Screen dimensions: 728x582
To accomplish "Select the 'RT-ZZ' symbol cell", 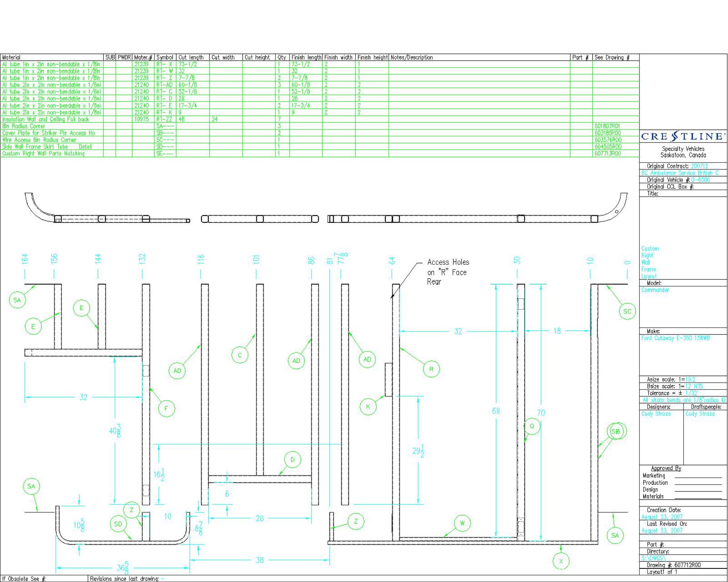I will [165, 119].
